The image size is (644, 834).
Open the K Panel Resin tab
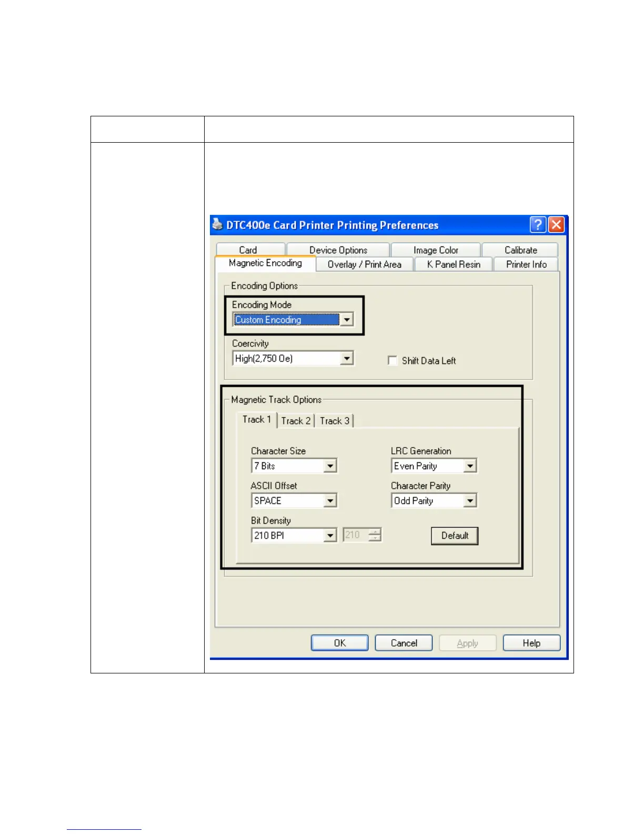point(454,264)
